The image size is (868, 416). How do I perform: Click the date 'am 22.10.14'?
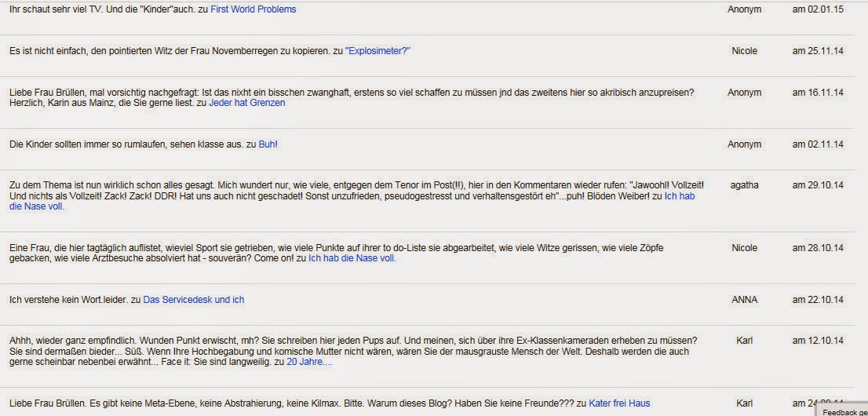point(818,300)
